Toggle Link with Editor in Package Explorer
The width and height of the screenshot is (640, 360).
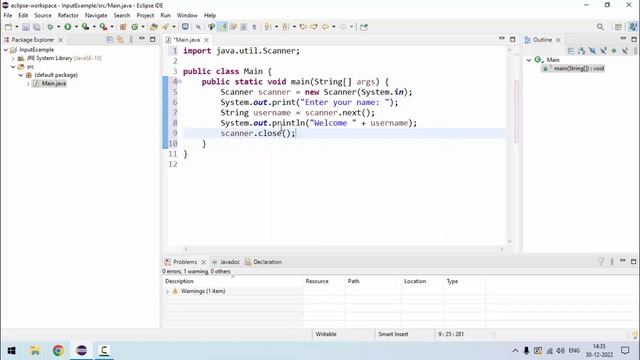pos(120,40)
